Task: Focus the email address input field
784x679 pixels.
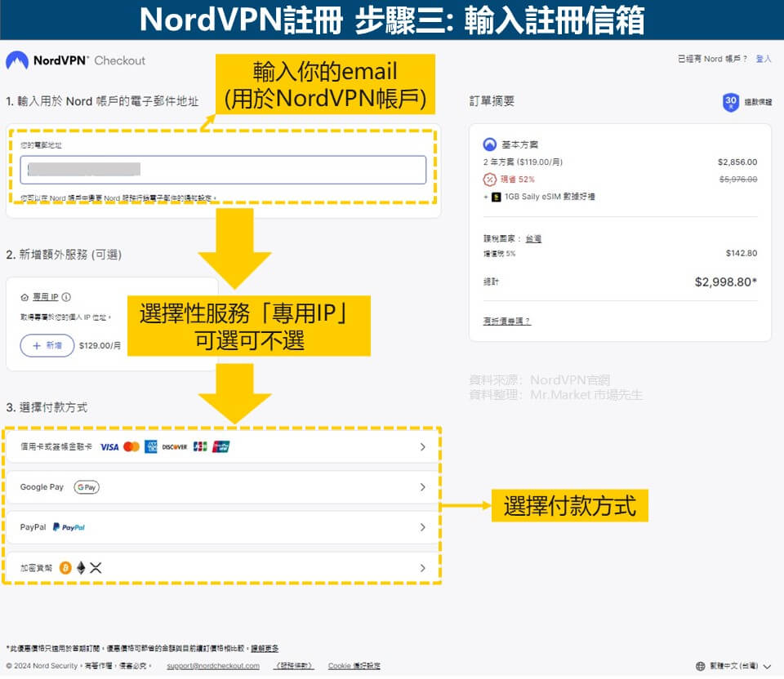Action: (223, 170)
